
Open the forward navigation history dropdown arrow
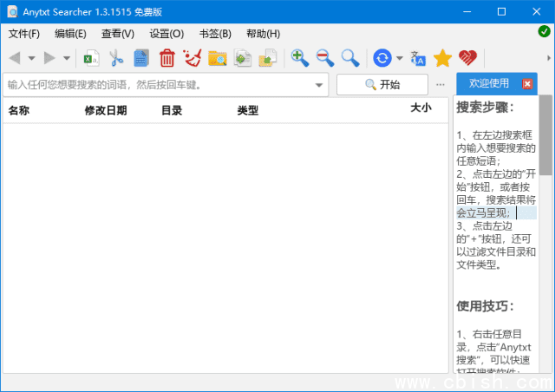click(x=67, y=59)
